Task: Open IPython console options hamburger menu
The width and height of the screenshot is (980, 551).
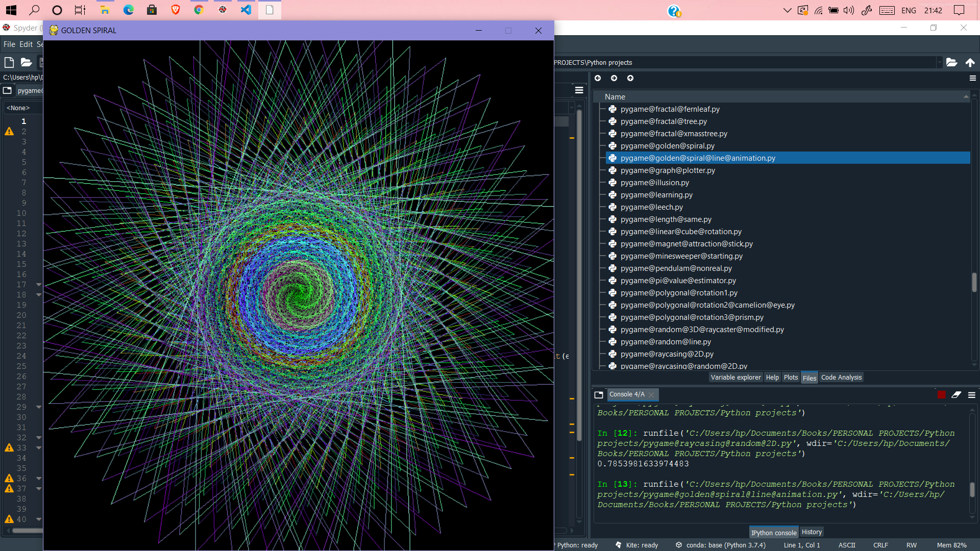Action: pos(972,395)
